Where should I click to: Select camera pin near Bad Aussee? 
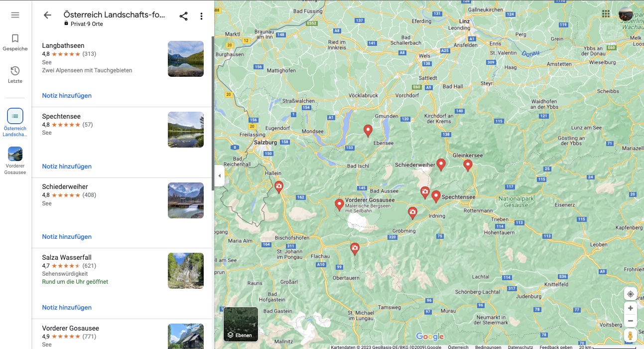425,192
